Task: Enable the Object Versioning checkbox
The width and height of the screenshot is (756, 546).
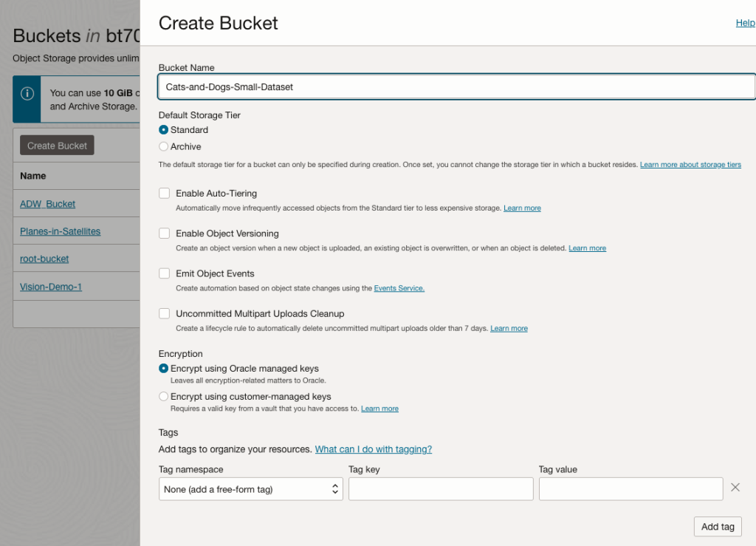Action: click(x=165, y=233)
